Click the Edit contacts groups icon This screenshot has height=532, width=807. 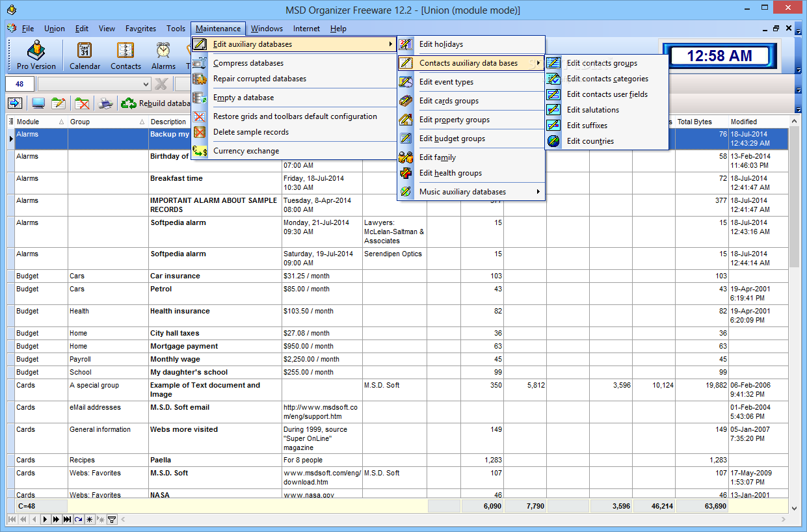coord(553,63)
